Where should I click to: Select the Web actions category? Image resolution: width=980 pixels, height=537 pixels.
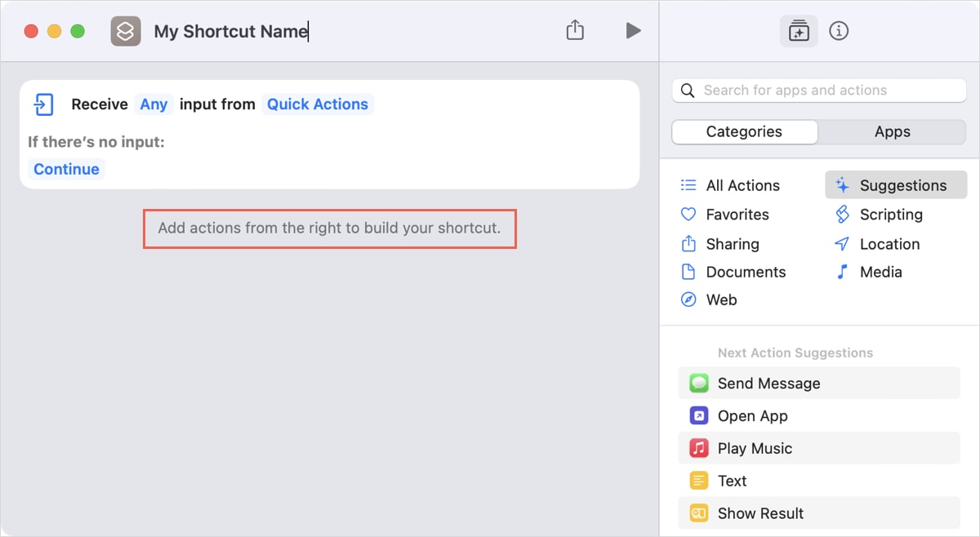coord(719,300)
